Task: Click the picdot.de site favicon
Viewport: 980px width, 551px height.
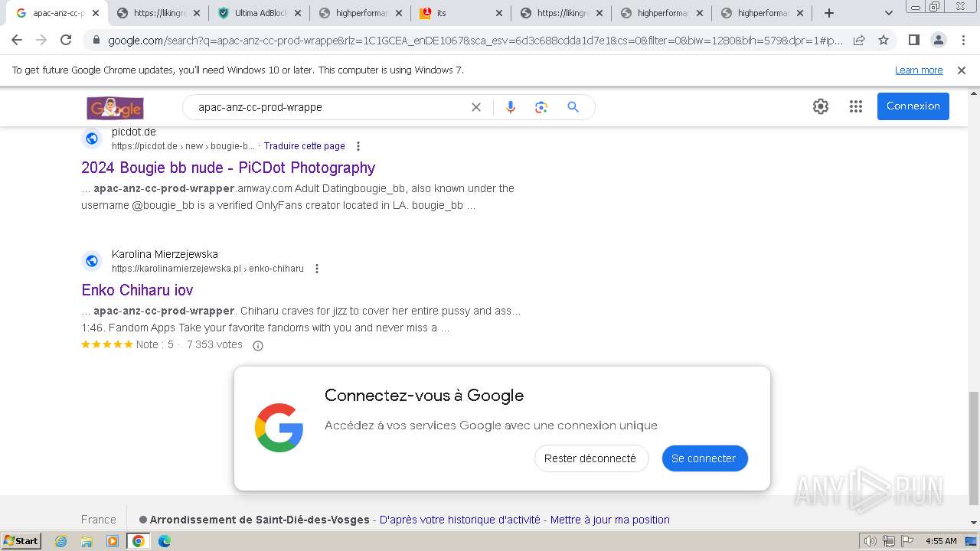Action: (92, 139)
